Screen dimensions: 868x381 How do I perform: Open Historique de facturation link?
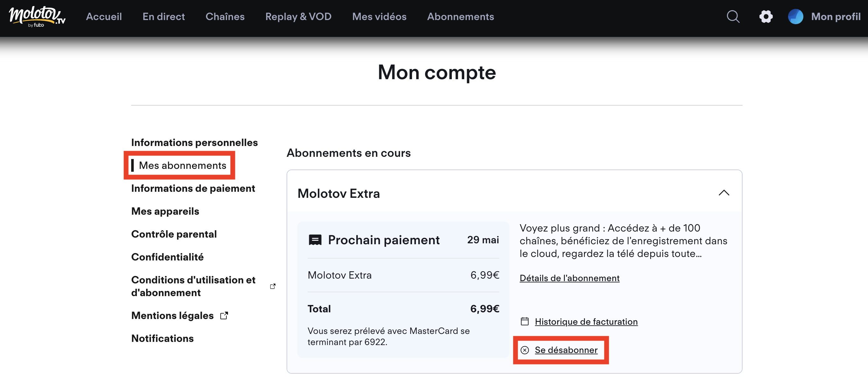(x=586, y=322)
